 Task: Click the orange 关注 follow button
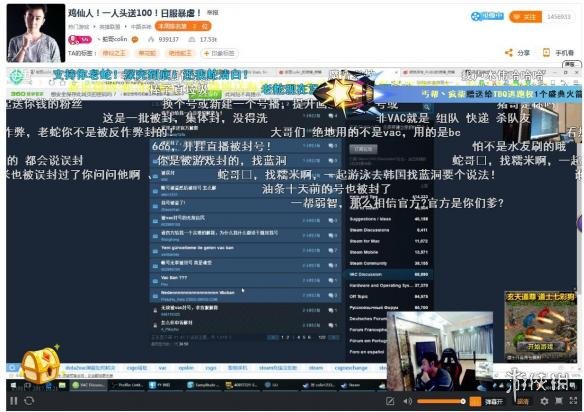[525, 17]
